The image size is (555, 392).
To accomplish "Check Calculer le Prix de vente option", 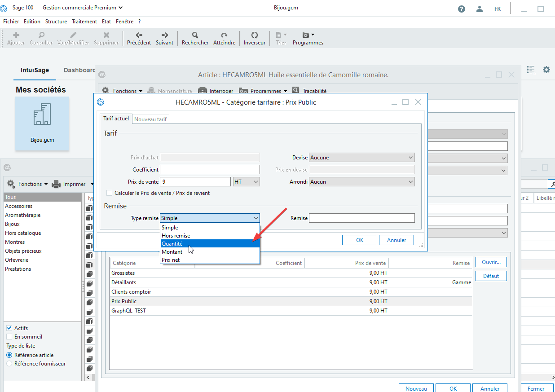I will (109, 193).
